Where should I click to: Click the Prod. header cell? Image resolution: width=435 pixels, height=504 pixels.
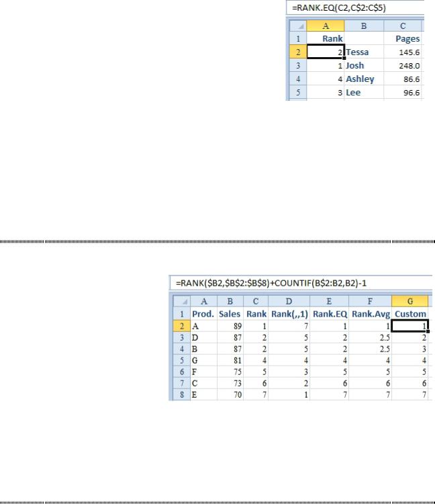point(203,314)
